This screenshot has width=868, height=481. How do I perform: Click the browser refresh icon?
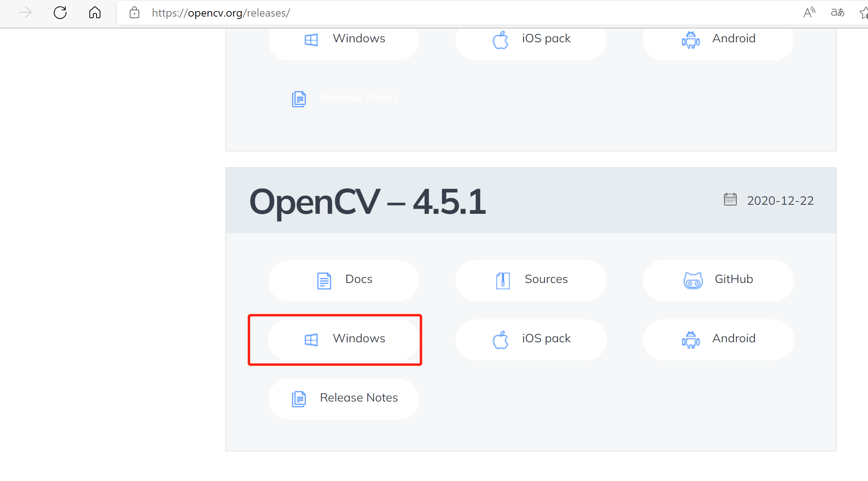pos(60,13)
